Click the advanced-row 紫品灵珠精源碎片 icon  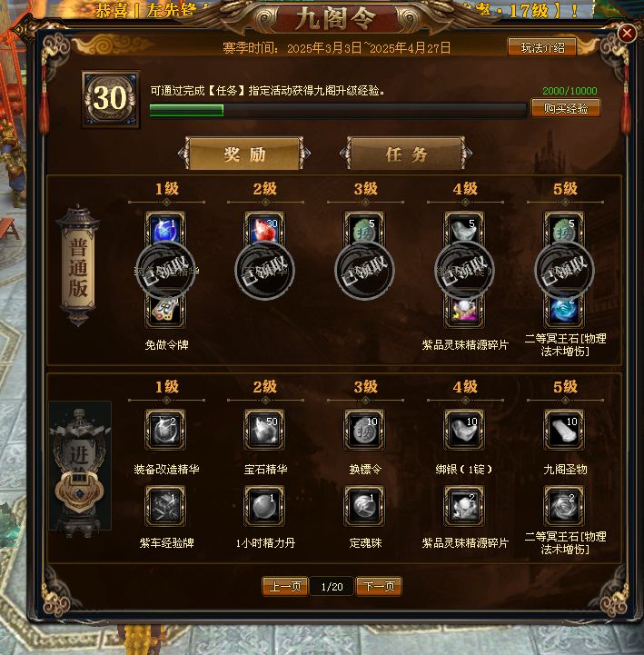coord(464,505)
